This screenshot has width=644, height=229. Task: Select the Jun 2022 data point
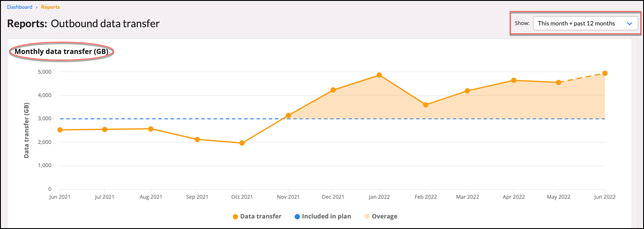605,73
